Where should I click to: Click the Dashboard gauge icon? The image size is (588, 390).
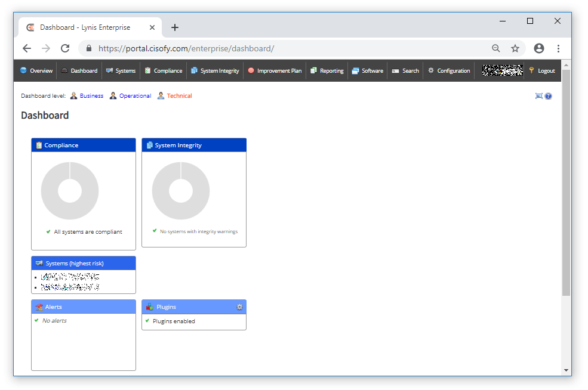pyautogui.click(x=64, y=70)
